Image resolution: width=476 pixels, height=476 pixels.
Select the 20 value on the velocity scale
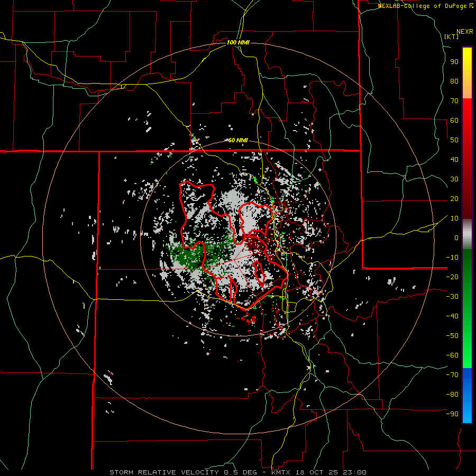[x=454, y=198]
